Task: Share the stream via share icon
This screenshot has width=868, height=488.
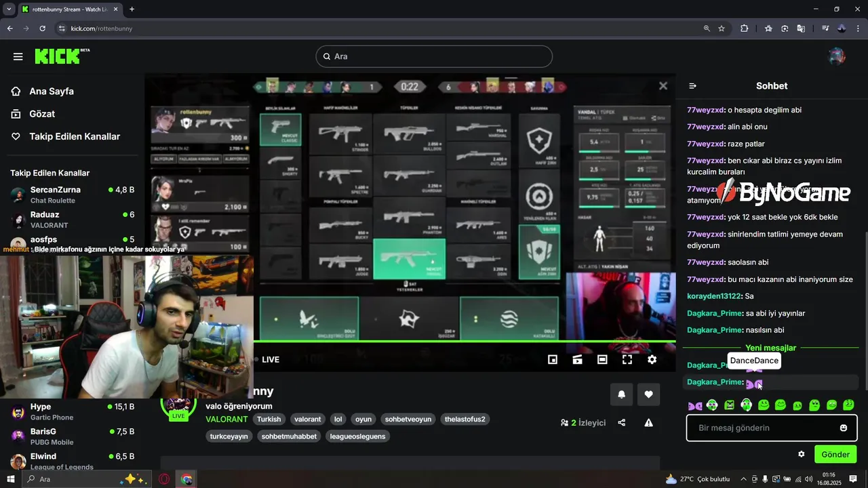Action: point(622,423)
